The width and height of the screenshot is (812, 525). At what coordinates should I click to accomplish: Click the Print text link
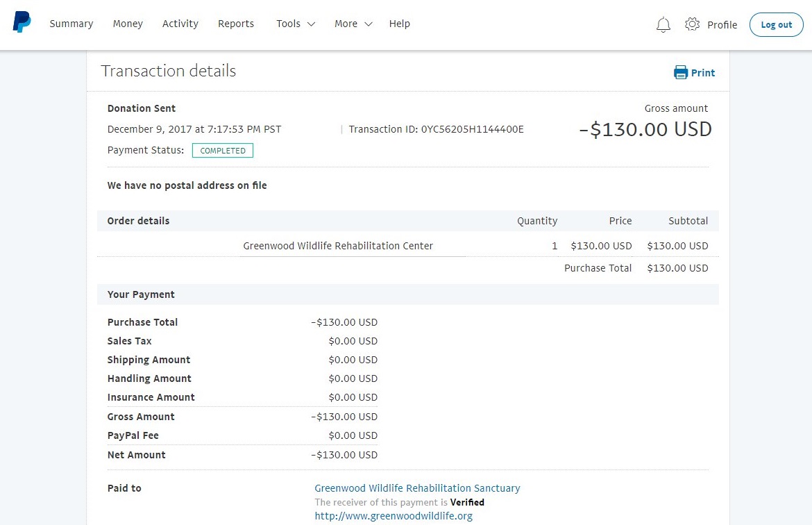[702, 73]
